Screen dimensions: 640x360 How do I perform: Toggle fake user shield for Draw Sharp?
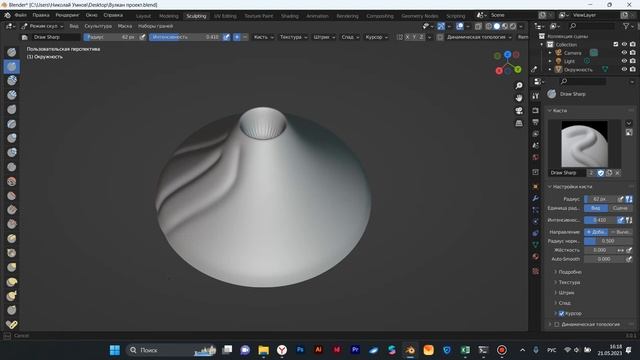tap(601, 173)
